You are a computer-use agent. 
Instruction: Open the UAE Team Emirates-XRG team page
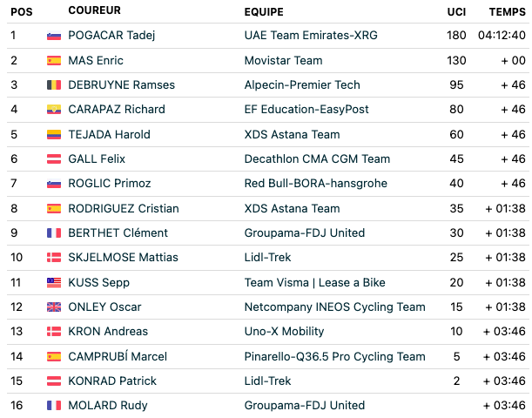click(311, 36)
